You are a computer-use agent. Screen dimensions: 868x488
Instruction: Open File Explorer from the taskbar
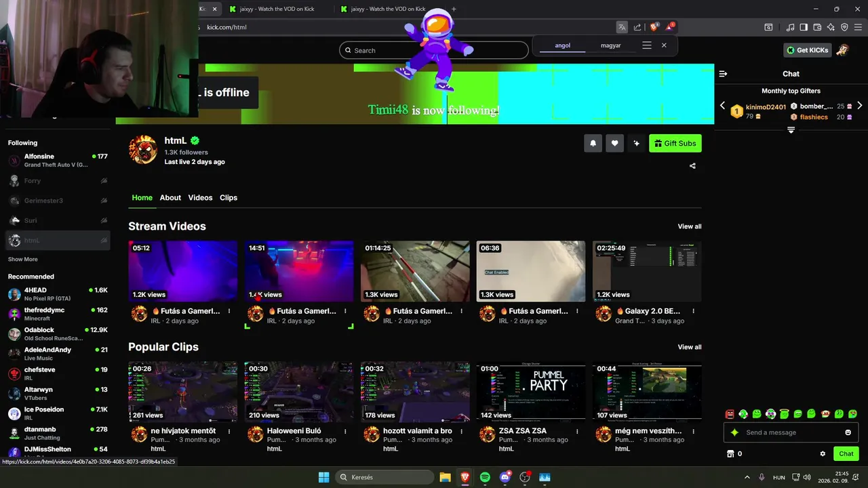pos(445,477)
